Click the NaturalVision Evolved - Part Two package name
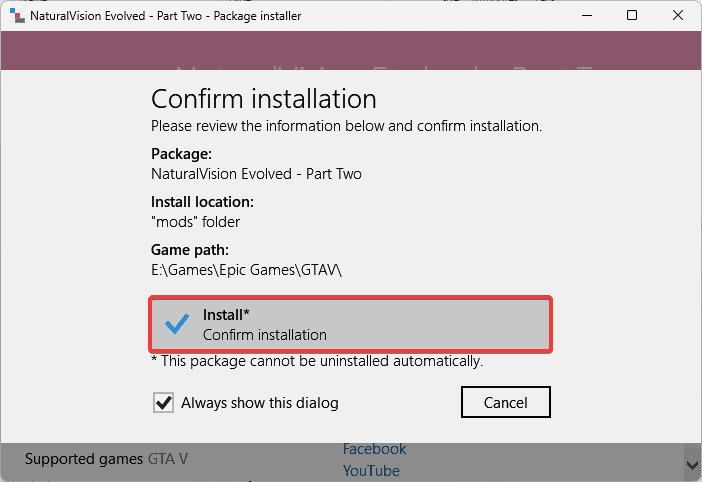This screenshot has height=482, width=702. 256,173
